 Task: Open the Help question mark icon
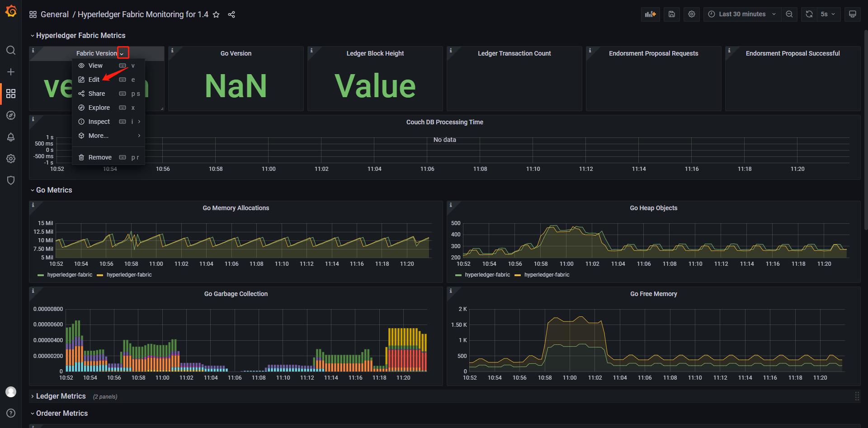pyautogui.click(x=11, y=413)
